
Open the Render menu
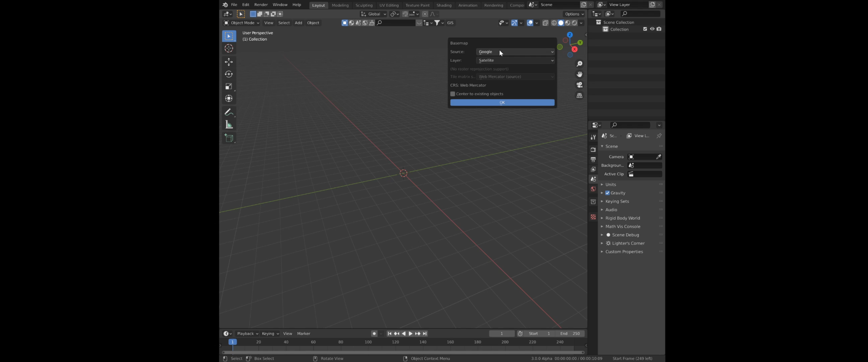[x=261, y=5]
